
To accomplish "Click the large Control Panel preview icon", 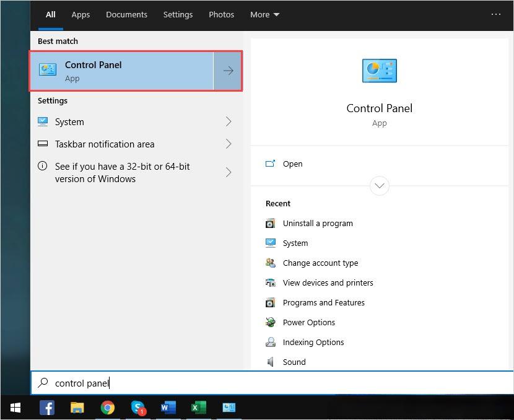I will tap(379, 71).
